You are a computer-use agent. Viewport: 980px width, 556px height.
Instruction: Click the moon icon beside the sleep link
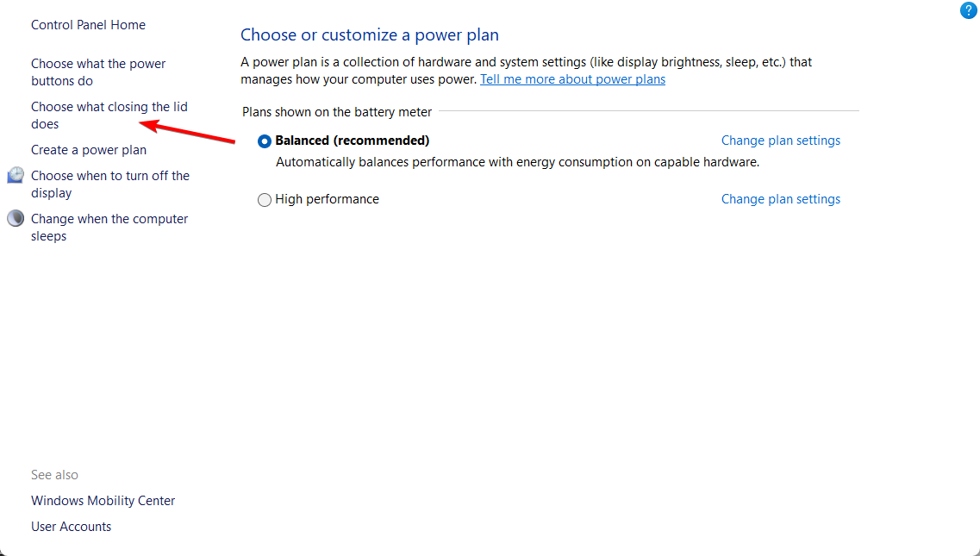pos(16,219)
